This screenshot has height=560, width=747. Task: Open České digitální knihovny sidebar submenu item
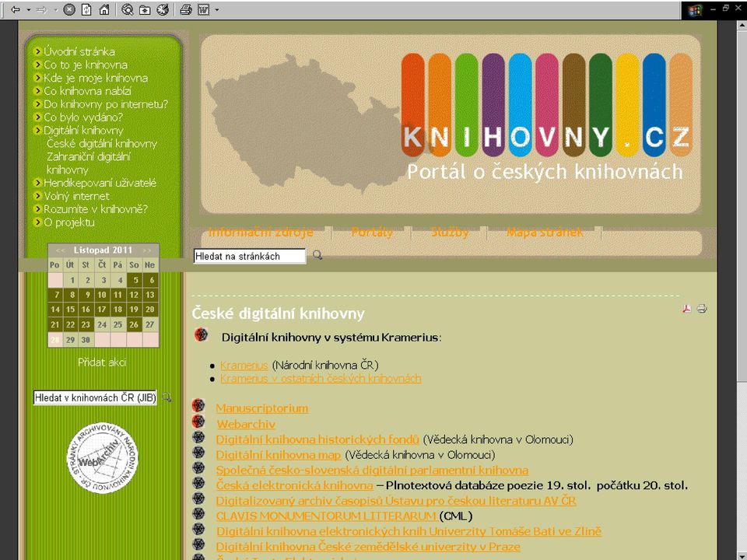click(101, 143)
